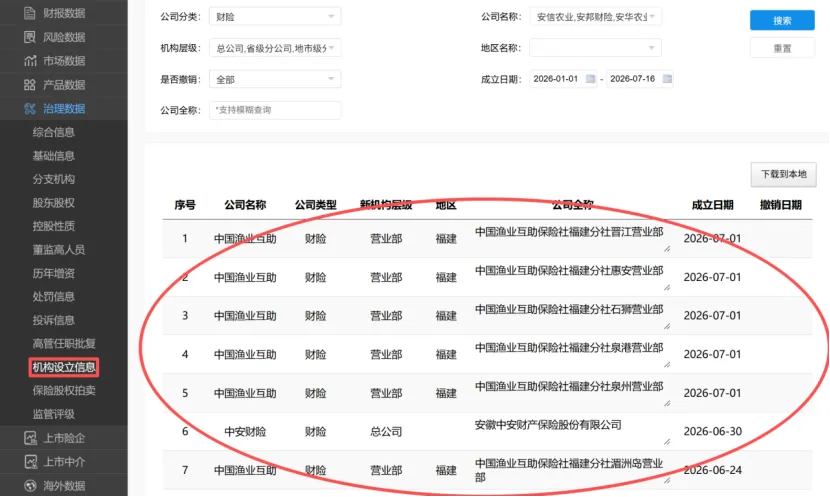Click the 重置 button
This screenshot has height=497, width=830.
tap(782, 48)
